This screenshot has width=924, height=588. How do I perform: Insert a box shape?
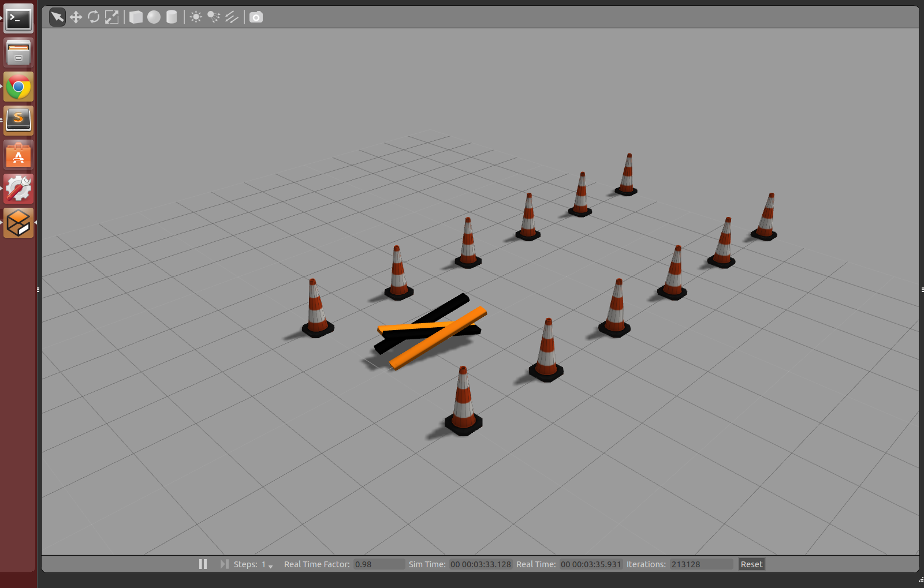(x=136, y=17)
